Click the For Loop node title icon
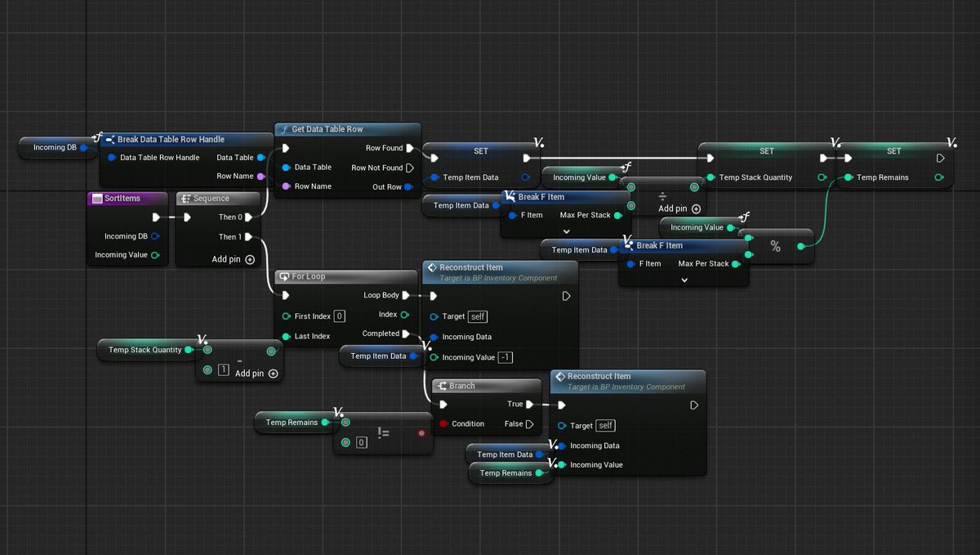This screenshot has height=555, width=980. click(x=283, y=276)
